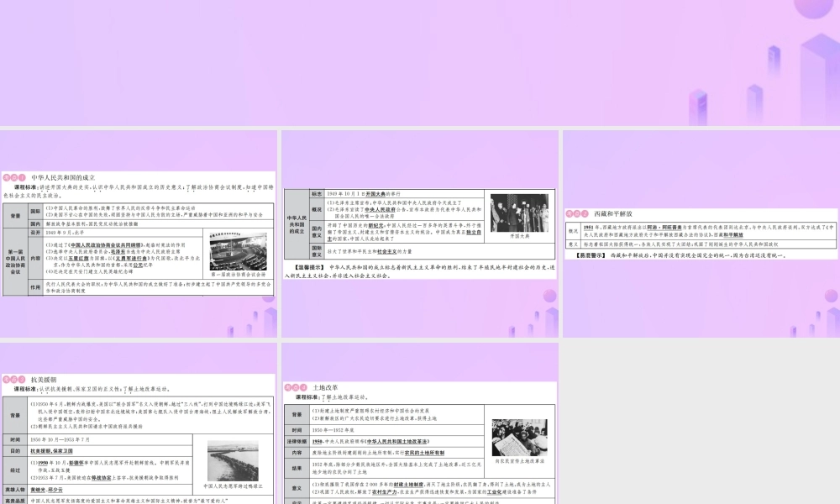Click the pink numbered badge beside 抗美援朝

coord(14,379)
